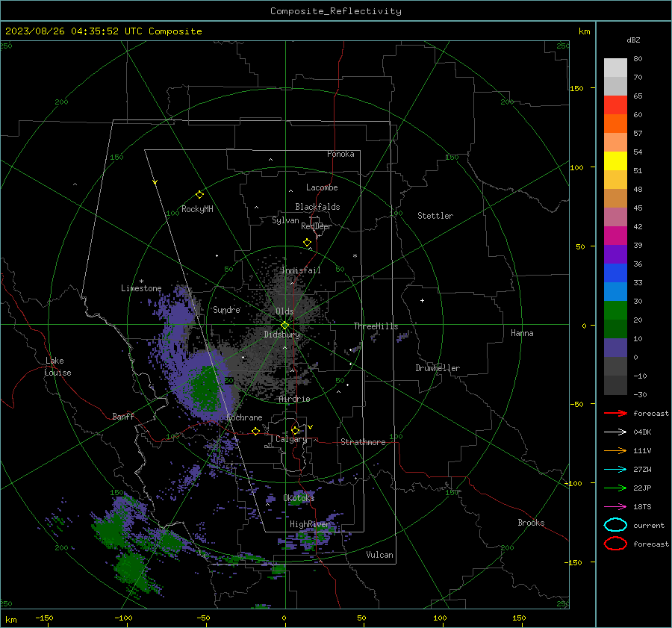672x628 pixels.
Task: Click the Composite_Reflectivity title
Action: click(x=336, y=11)
